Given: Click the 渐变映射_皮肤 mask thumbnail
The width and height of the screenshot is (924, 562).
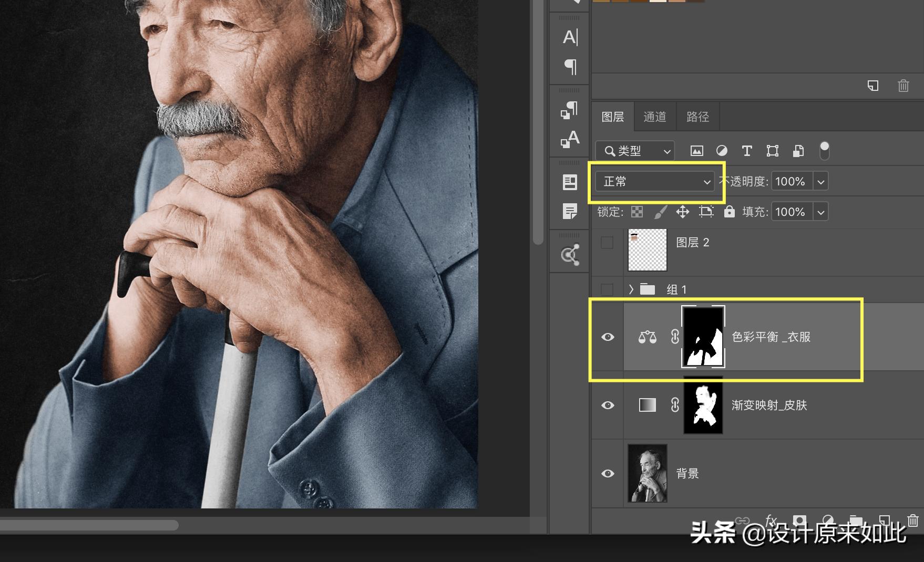Looking at the screenshot, I should pos(703,405).
